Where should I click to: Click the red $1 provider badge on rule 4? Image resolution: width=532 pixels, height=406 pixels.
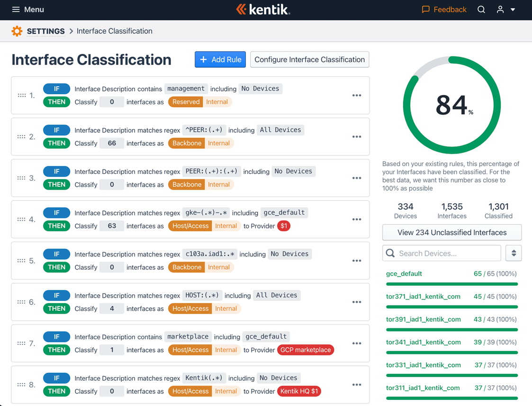click(284, 226)
